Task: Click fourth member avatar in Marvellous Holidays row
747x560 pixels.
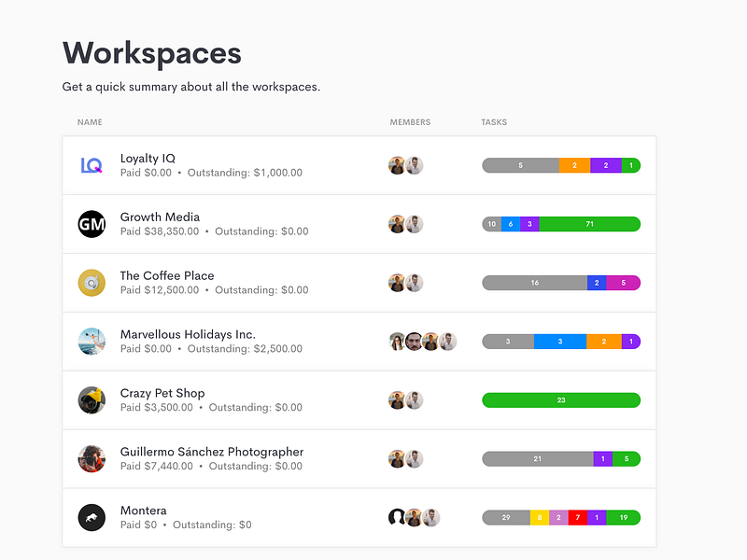Action: [x=448, y=342]
